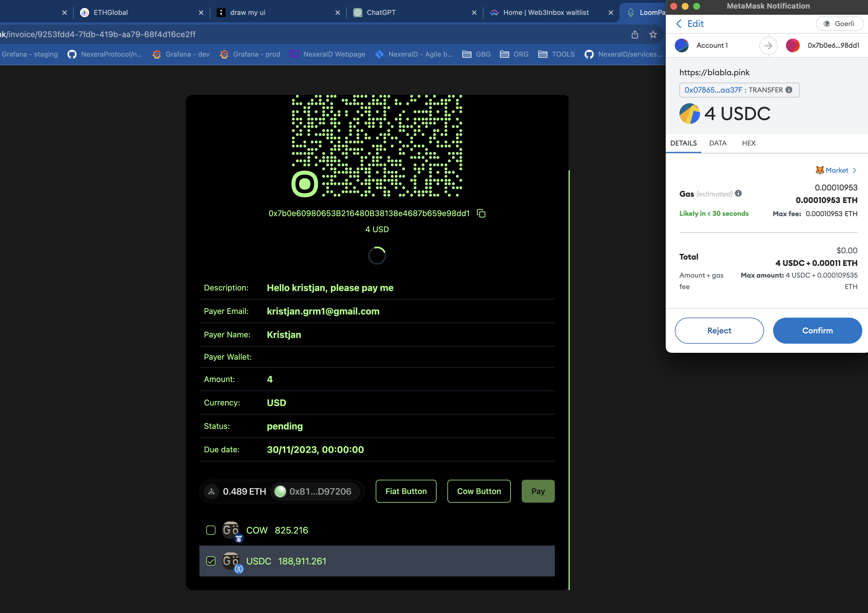
Task: Check the COW token checkbox
Action: coord(211,530)
